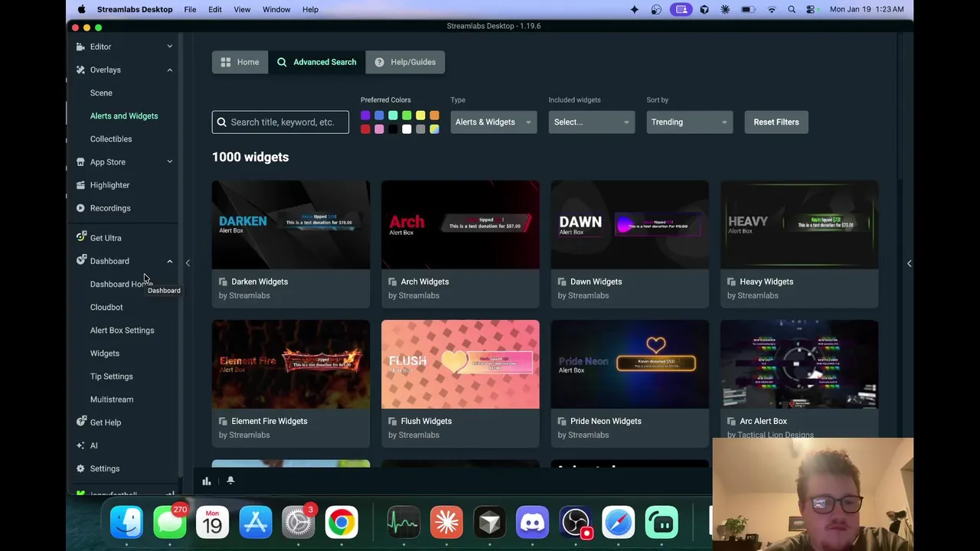
Task: Select Scene under Overlays
Action: (101, 93)
